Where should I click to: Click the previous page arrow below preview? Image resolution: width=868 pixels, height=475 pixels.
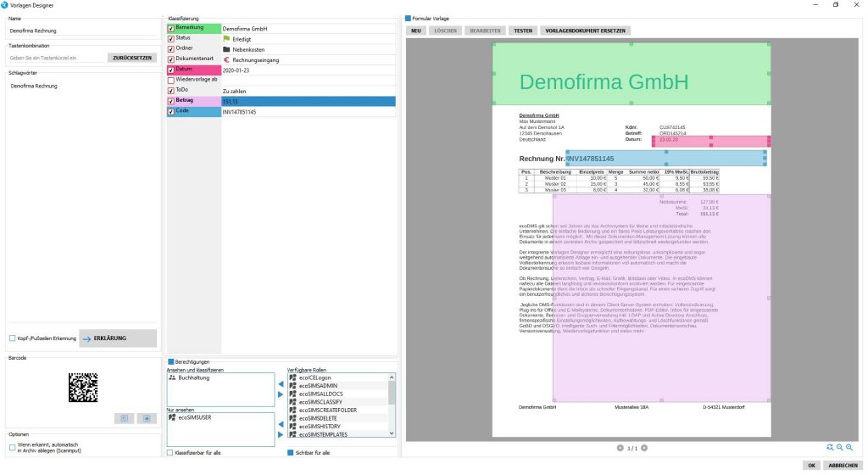(620, 447)
